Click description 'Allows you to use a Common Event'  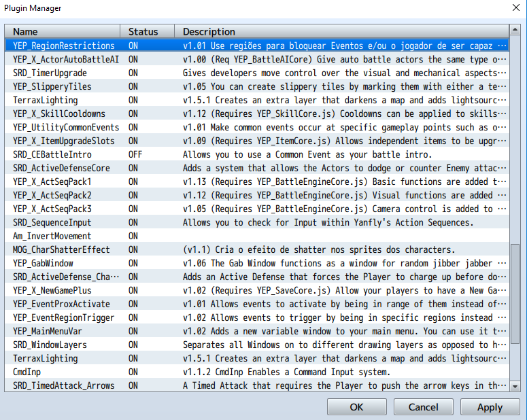coord(307,154)
